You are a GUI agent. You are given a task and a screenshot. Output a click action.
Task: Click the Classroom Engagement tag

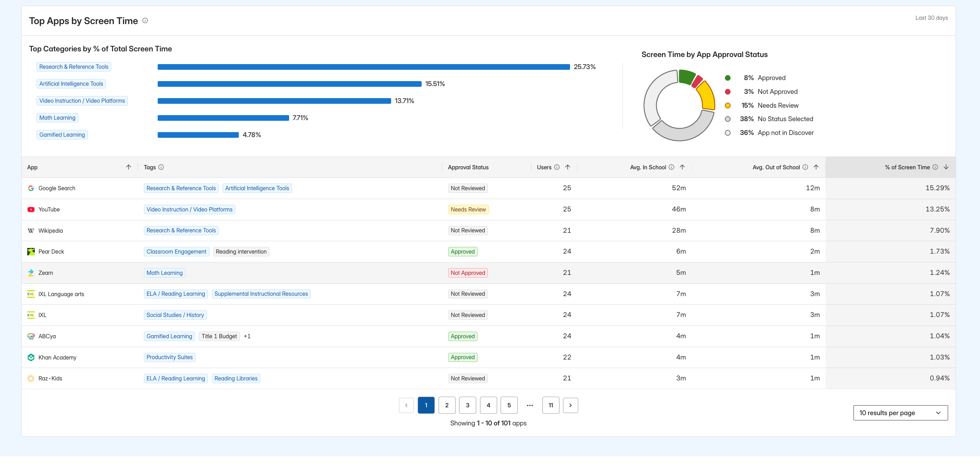click(x=176, y=251)
